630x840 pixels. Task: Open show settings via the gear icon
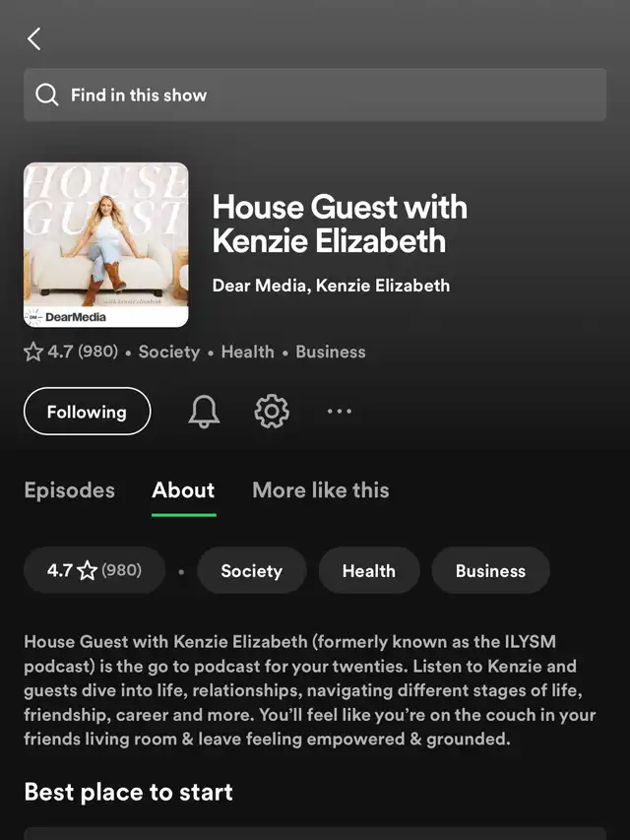pyautogui.click(x=272, y=412)
